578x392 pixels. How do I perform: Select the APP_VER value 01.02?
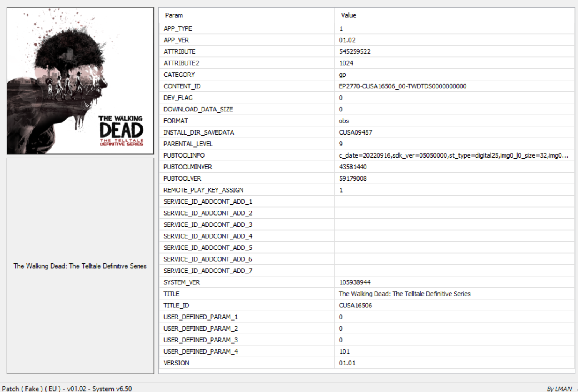click(x=347, y=40)
